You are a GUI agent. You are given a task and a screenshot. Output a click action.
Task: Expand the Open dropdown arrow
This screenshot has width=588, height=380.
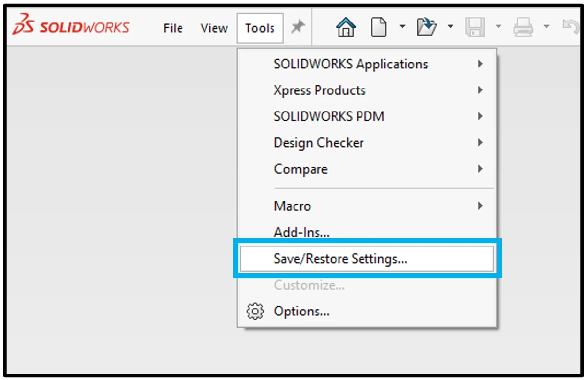tap(450, 27)
